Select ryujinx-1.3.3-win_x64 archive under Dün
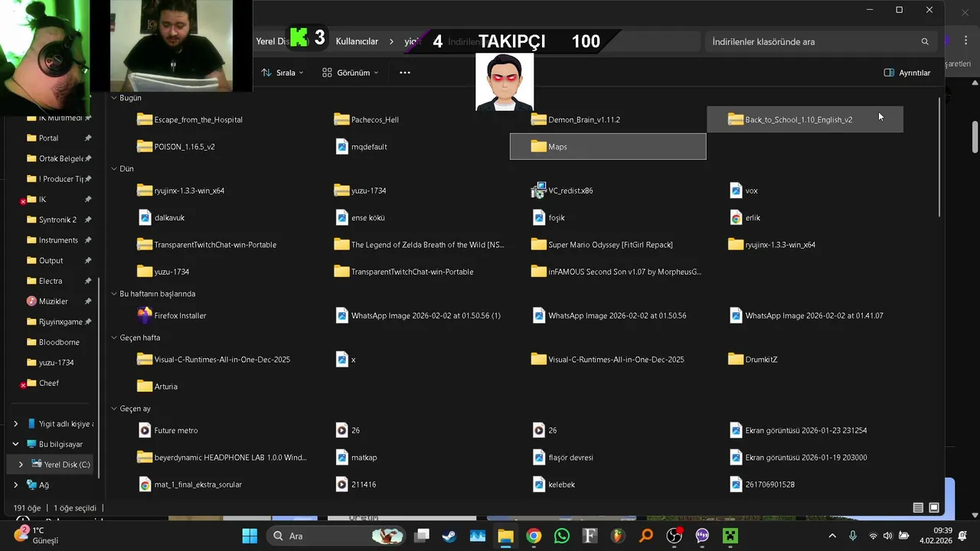Viewport: 980px width, 551px height. click(x=181, y=191)
